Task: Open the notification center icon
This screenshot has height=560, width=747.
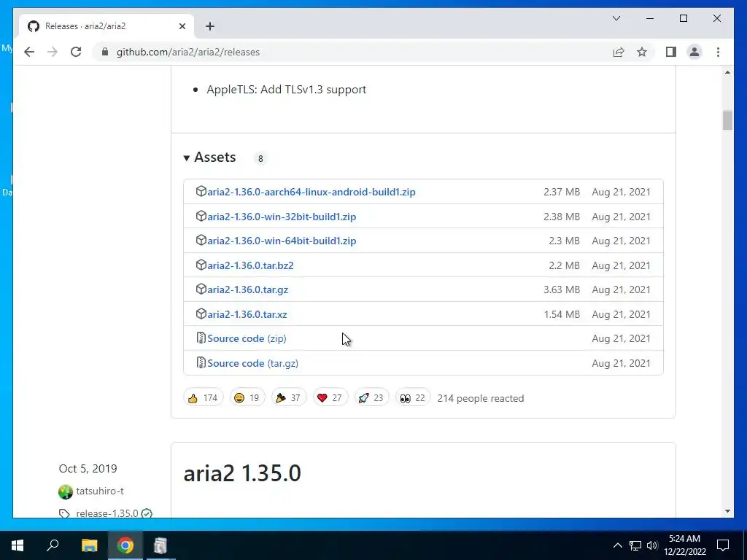Action: click(x=723, y=545)
